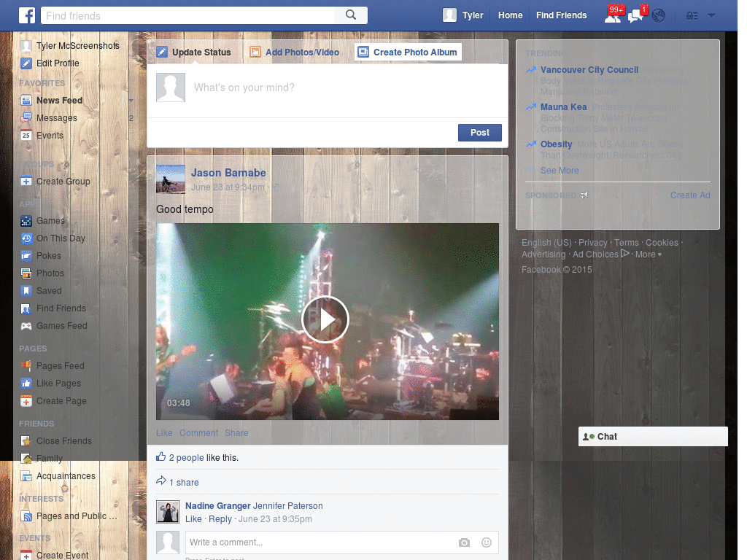The height and width of the screenshot is (560, 747).
Task: Open the Close Friends list icon
Action: pyautogui.click(x=26, y=441)
